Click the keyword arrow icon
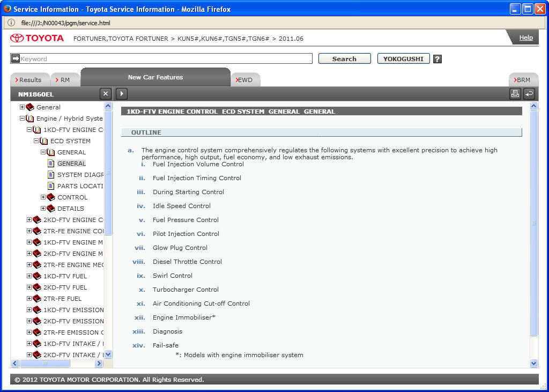Viewport: 549px width, 392px height. (x=16, y=58)
